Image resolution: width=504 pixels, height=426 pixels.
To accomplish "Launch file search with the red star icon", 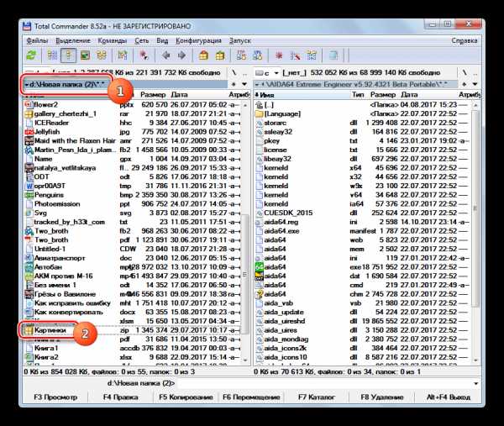I will click(279, 55).
